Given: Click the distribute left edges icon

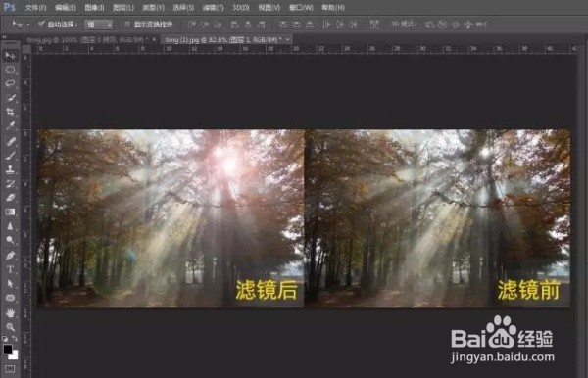Looking at the screenshot, I should [x=326, y=24].
